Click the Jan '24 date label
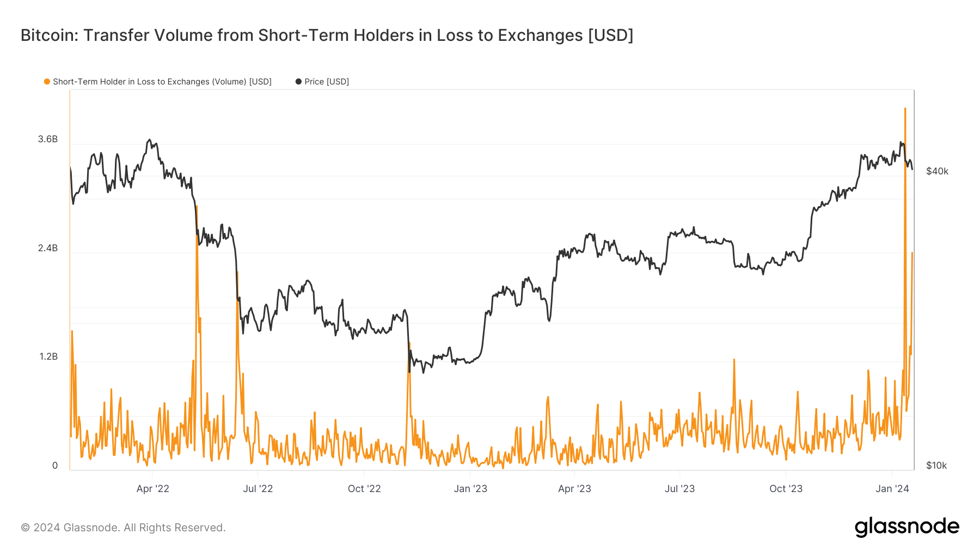The image size is (980, 552). (892, 489)
